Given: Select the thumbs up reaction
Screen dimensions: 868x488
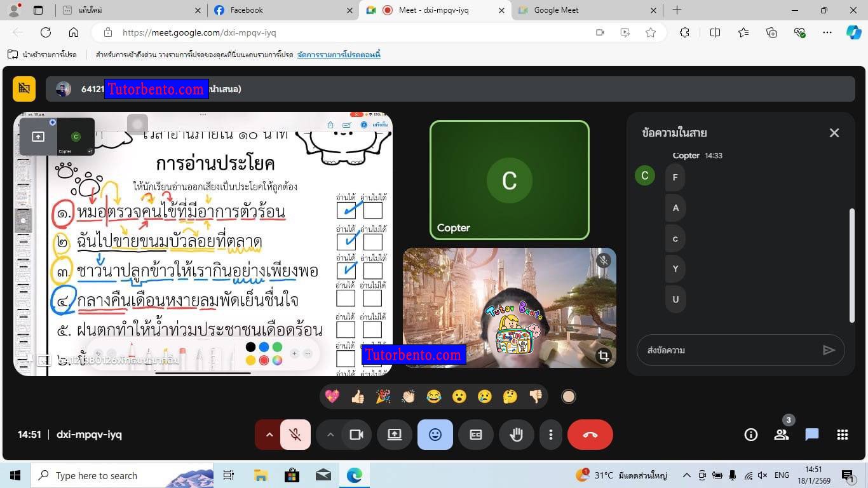Looking at the screenshot, I should coord(356,396).
